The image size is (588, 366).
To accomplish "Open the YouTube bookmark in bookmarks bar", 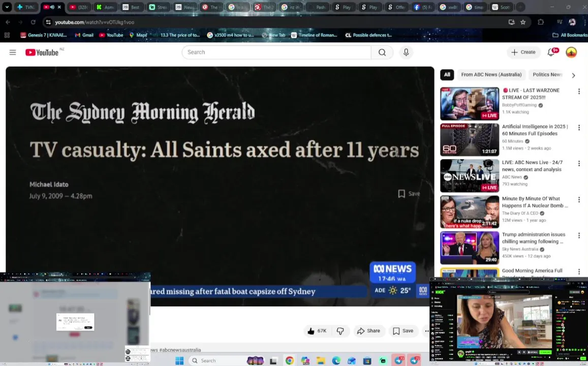I will [111, 35].
